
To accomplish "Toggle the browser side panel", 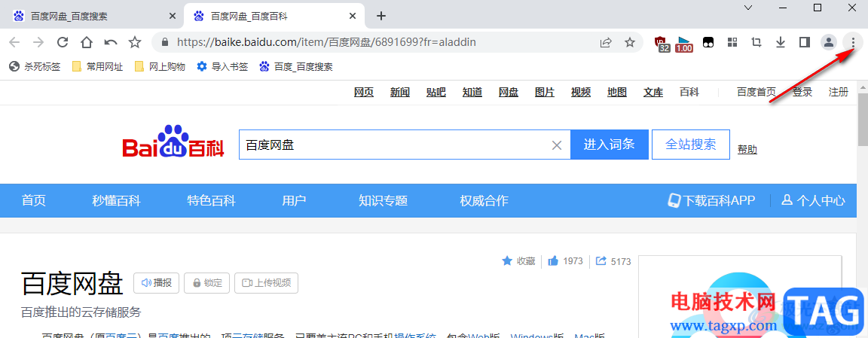I will (805, 42).
